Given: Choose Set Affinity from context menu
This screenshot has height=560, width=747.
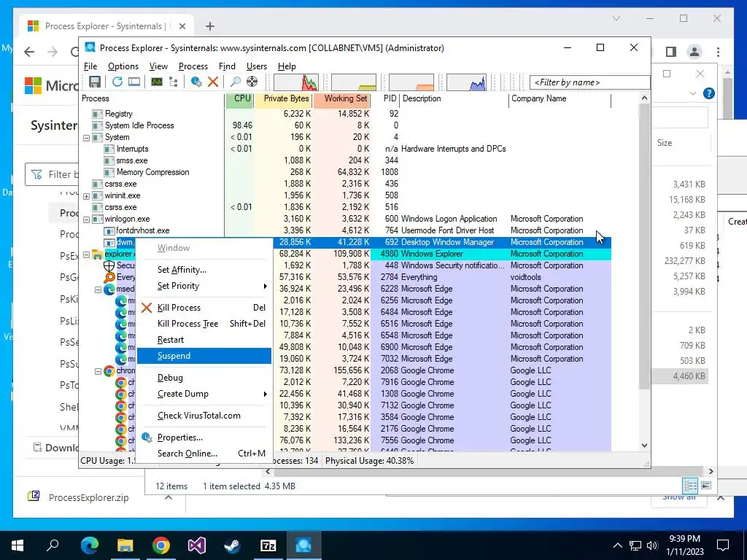Looking at the screenshot, I should (x=204, y=270).
